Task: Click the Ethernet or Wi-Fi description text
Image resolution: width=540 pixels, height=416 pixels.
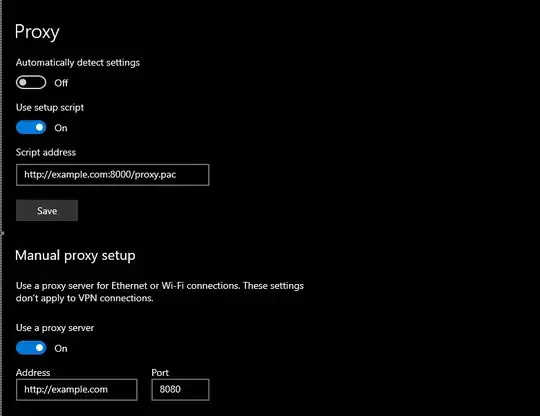Action: pos(160,292)
